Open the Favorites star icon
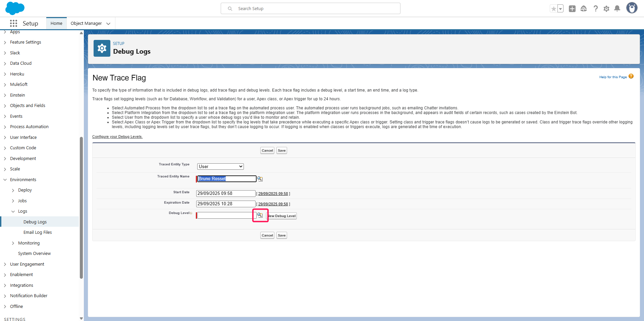Image resolution: width=644 pixels, height=321 pixels. coord(553,9)
